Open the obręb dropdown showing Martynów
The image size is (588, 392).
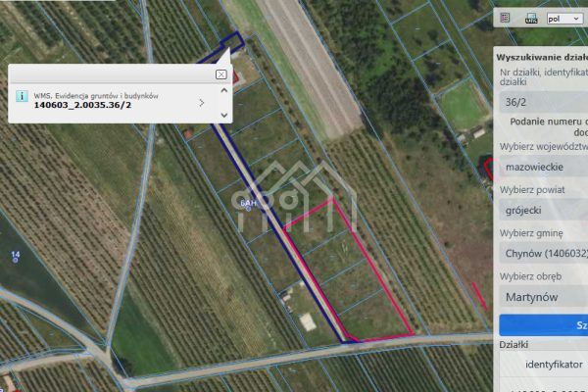[x=544, y=297]
